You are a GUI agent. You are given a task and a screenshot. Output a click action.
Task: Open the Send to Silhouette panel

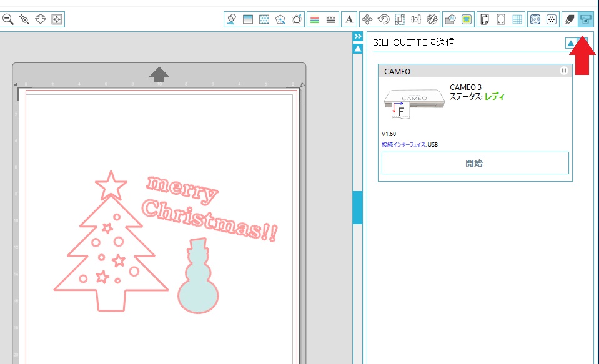click(x=585, y=19)
